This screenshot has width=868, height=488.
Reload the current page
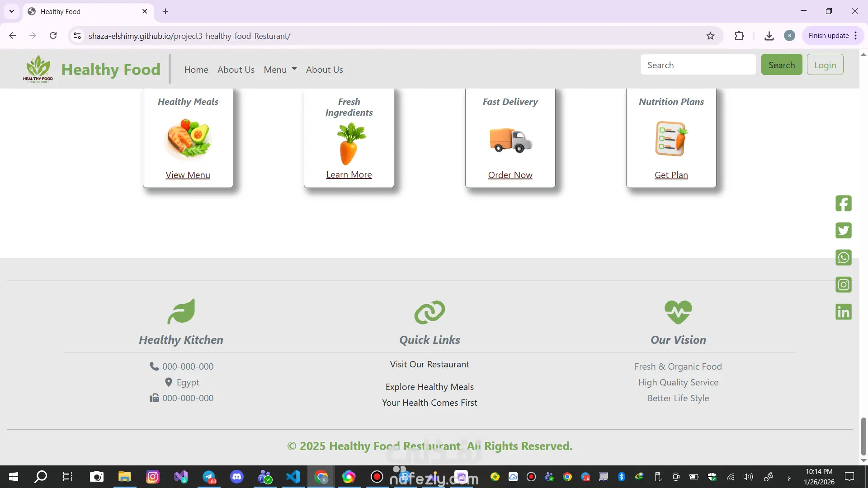point(53,36)
